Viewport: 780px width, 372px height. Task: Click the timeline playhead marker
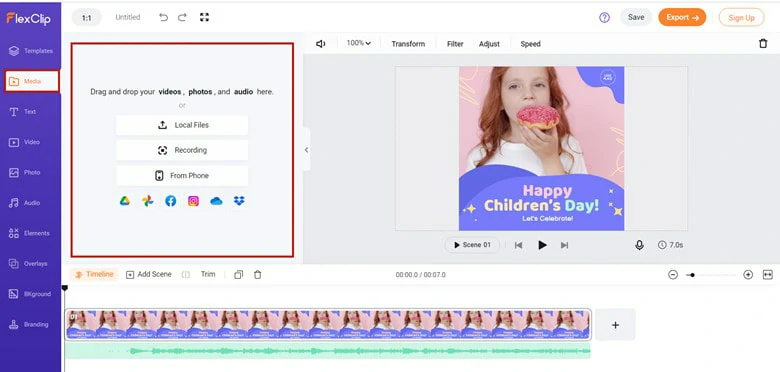(64, 288)
